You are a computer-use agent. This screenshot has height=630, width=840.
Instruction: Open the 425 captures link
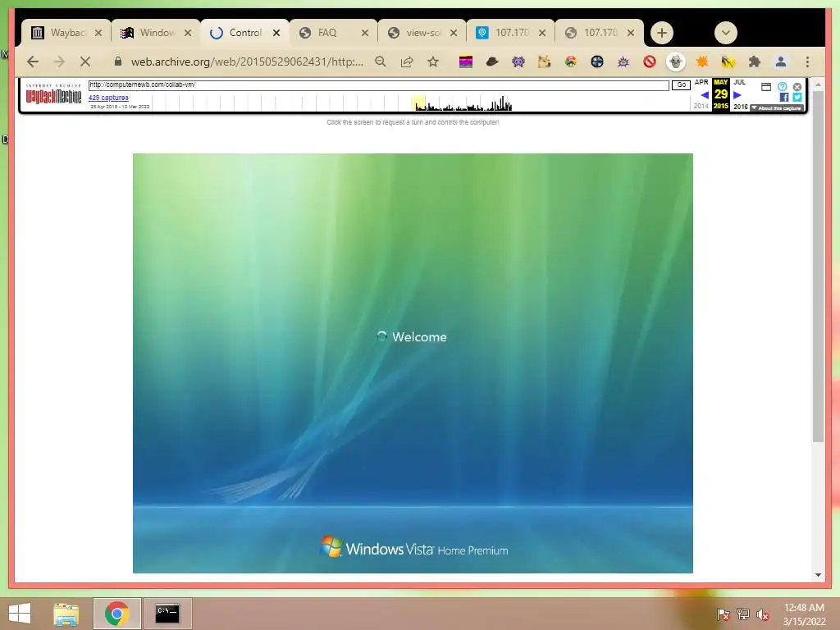108,98
